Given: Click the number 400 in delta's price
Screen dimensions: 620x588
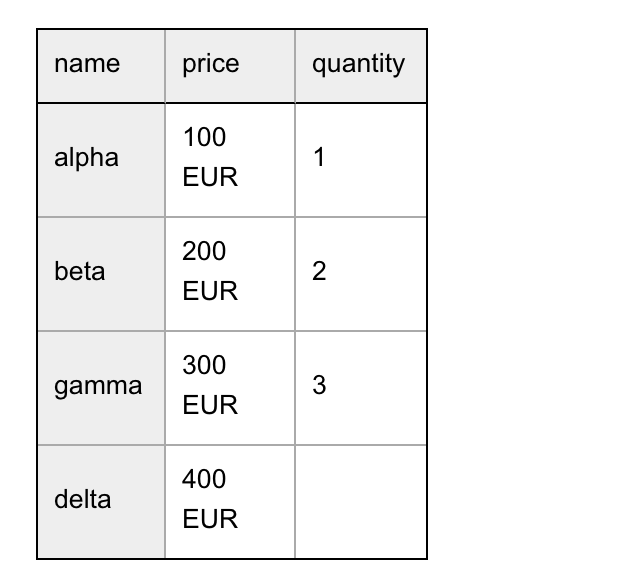Looking at the screenshot, I should tap(204, 479).
